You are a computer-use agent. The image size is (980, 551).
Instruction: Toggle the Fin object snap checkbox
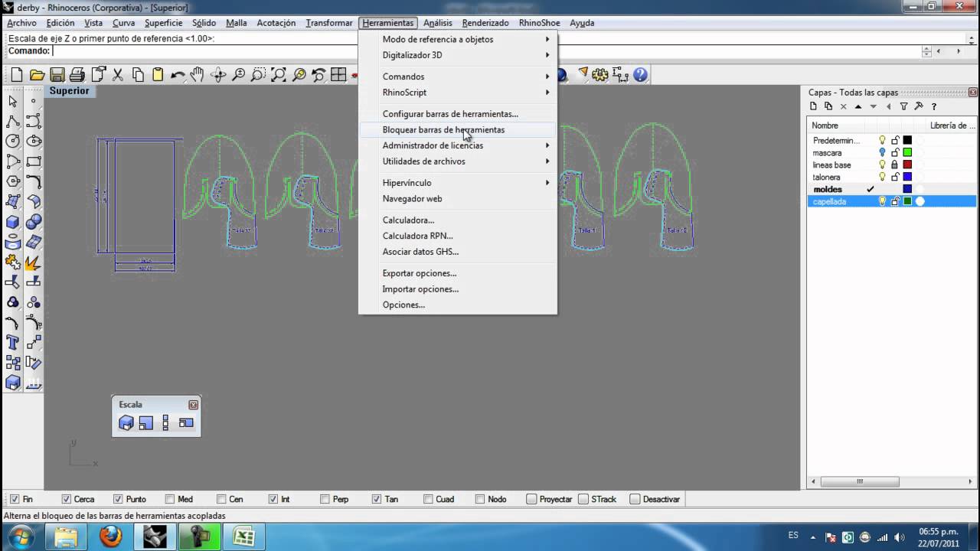tap(15, 499)
